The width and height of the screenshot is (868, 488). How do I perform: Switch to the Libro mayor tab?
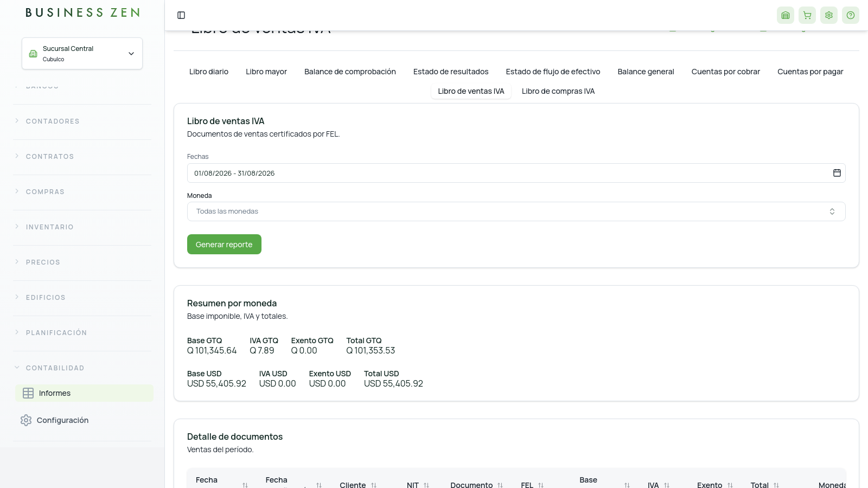coord(266,72)
